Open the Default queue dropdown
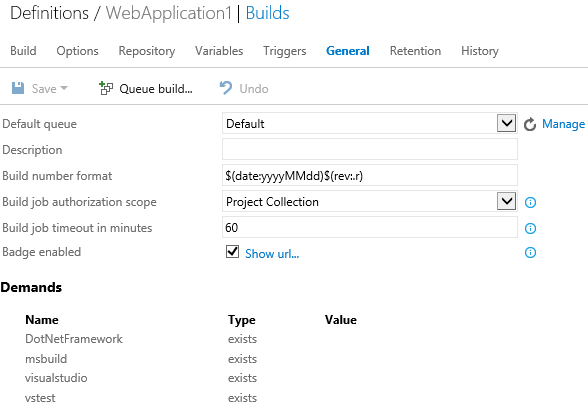 point(506,123)
